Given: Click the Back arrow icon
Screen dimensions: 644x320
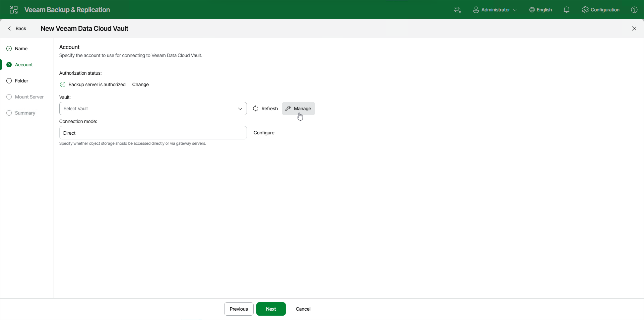Looking at the screenshot, I should pos(9,28).
